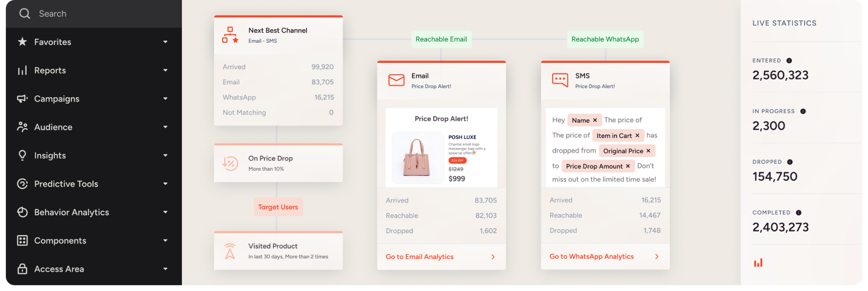Expand the Insights dropdown arrow
This screenshot has height=291, width=868.
point(165,155)
